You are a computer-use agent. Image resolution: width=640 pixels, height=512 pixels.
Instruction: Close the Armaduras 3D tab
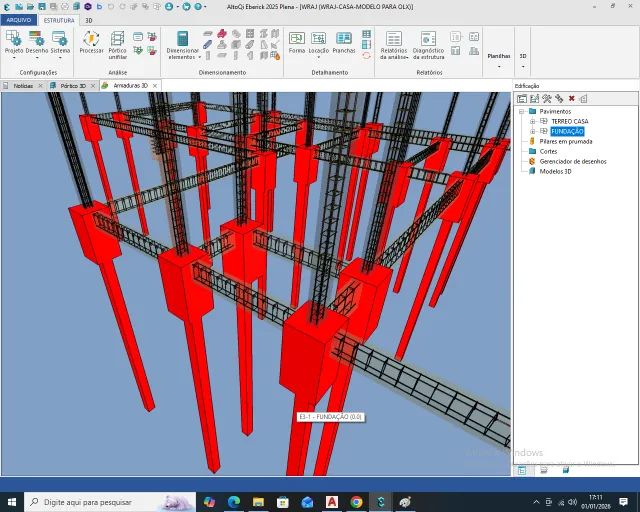click(x=155, y=86)
